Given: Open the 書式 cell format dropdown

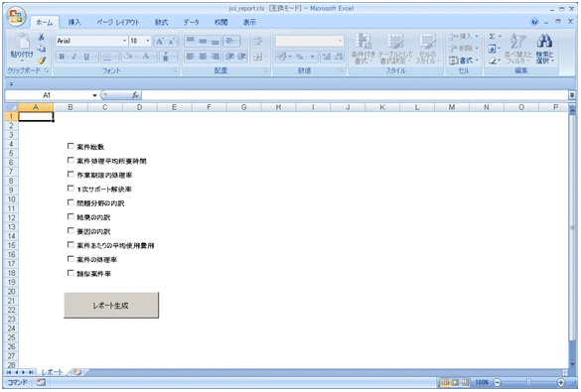Looking at the screenshot, I should click(464, 61).
